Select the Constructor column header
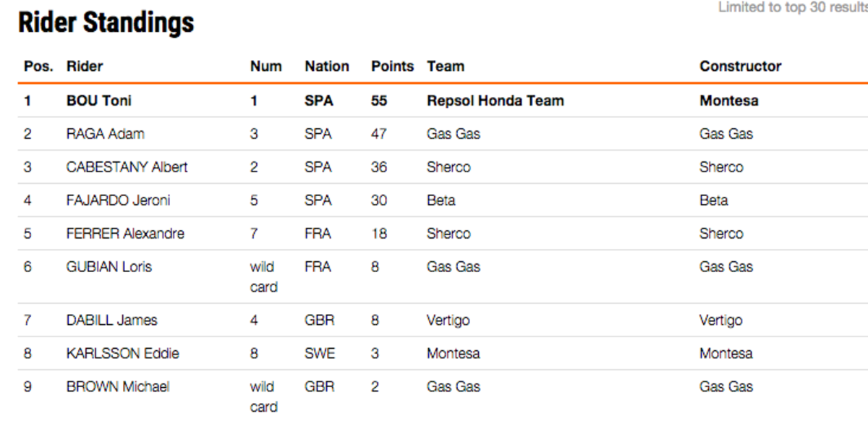868x432 pixels. [x=741, y=66]
